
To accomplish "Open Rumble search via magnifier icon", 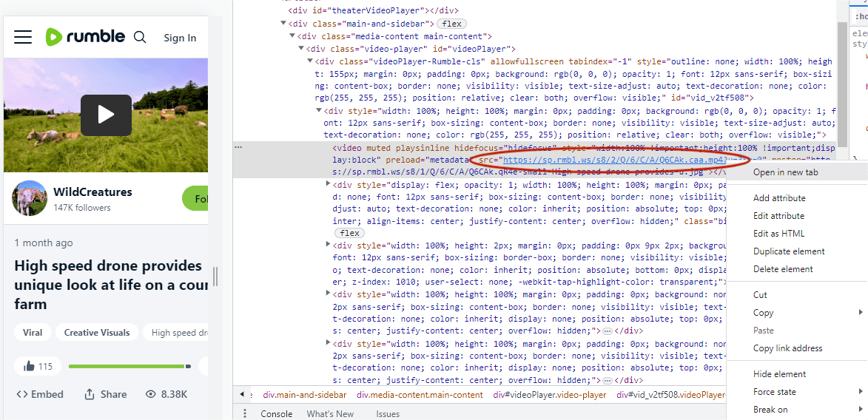I will (x=140, y=37).
